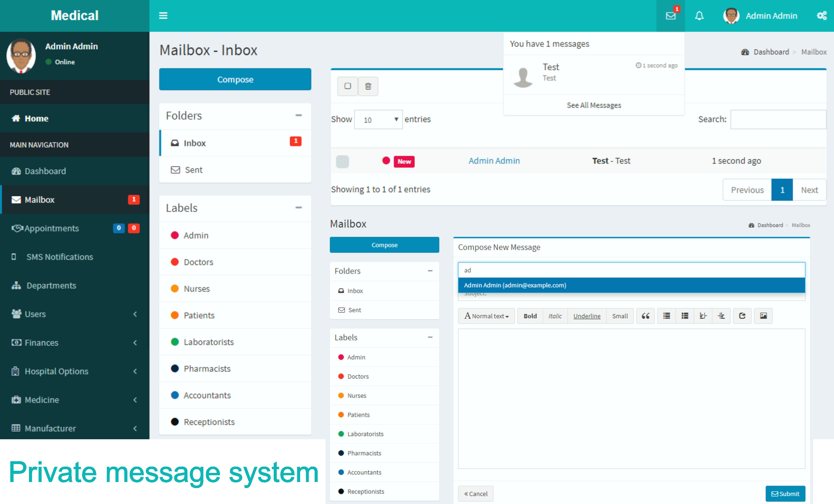This screenshot has width=834, height=504.
Task: Click See All Messages link
Action: [594, 105]
